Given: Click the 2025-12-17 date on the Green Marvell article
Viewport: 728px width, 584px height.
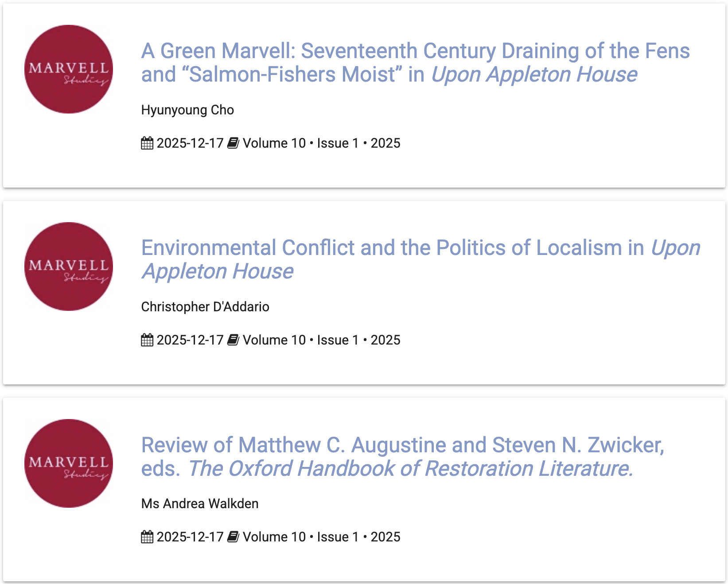Looking at the screenshot, I should [x=190, y=143].
